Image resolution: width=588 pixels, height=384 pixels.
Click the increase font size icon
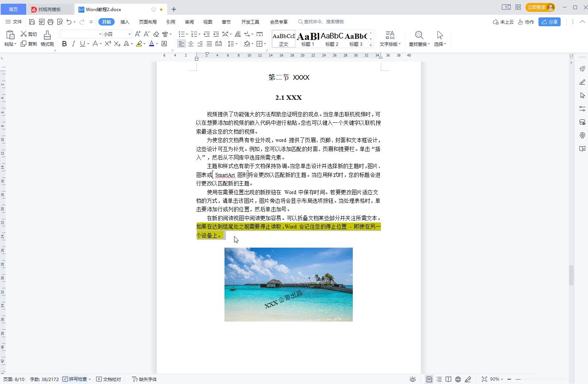[138, 34]
